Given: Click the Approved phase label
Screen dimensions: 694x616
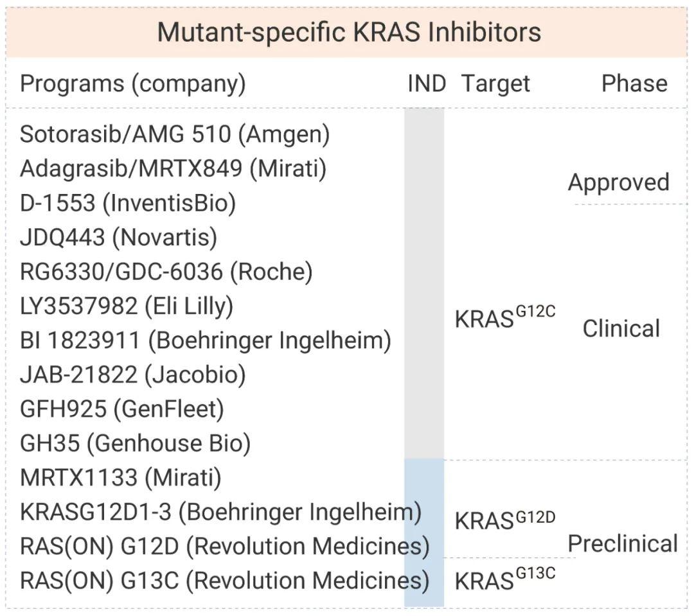Looking at the screenshot, I should pos(618,182).
